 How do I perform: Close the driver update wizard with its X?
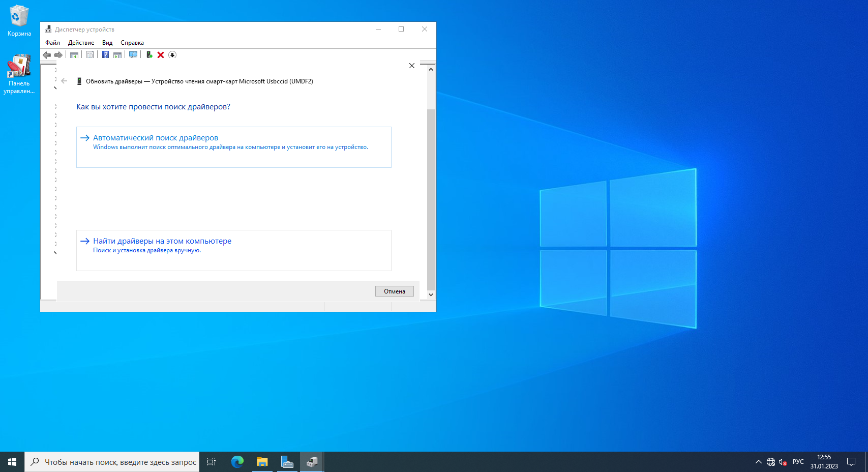click(x=412, y=66)
